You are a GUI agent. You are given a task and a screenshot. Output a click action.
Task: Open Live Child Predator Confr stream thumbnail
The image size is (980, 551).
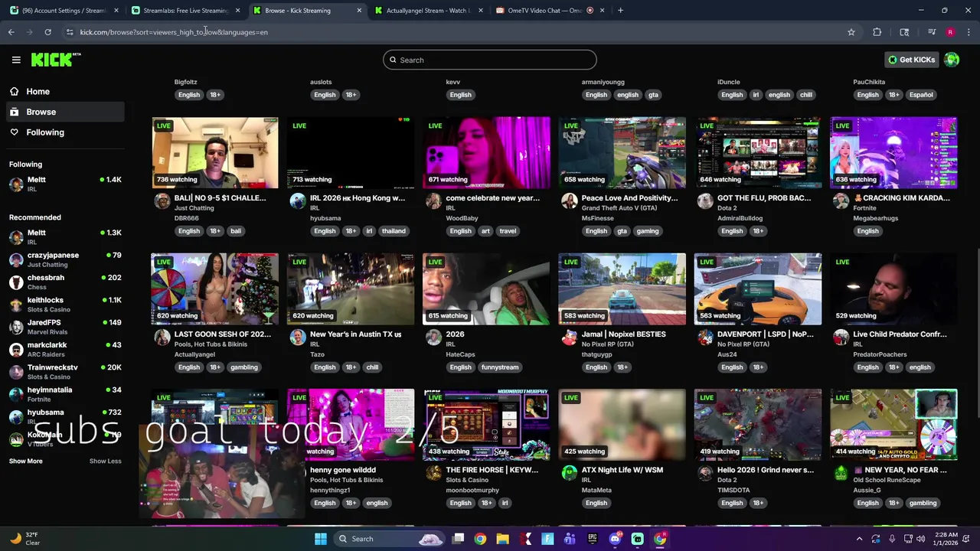pos(893,289)
